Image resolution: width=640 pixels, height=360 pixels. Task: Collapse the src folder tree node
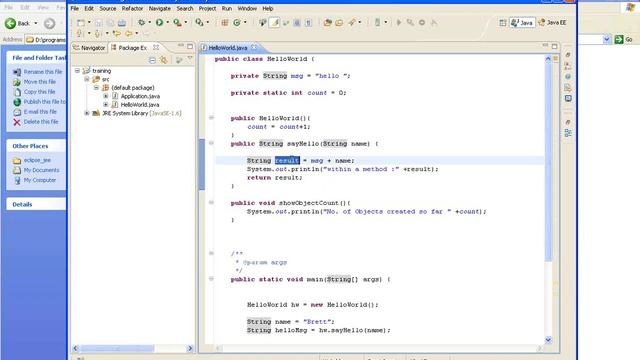[x=87, y=79]
